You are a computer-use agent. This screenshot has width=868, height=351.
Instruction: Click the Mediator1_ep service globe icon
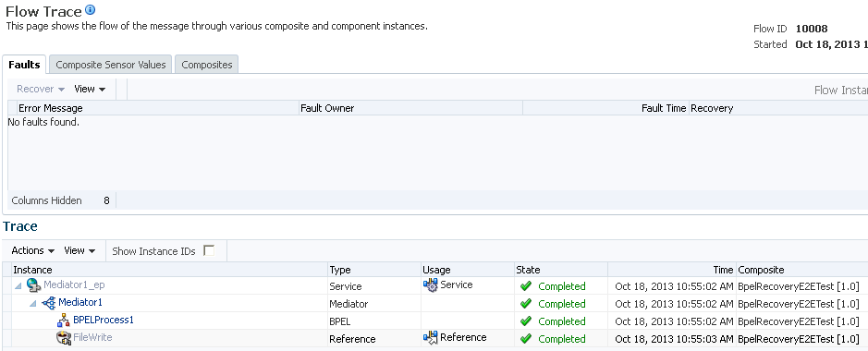point(34,285)
